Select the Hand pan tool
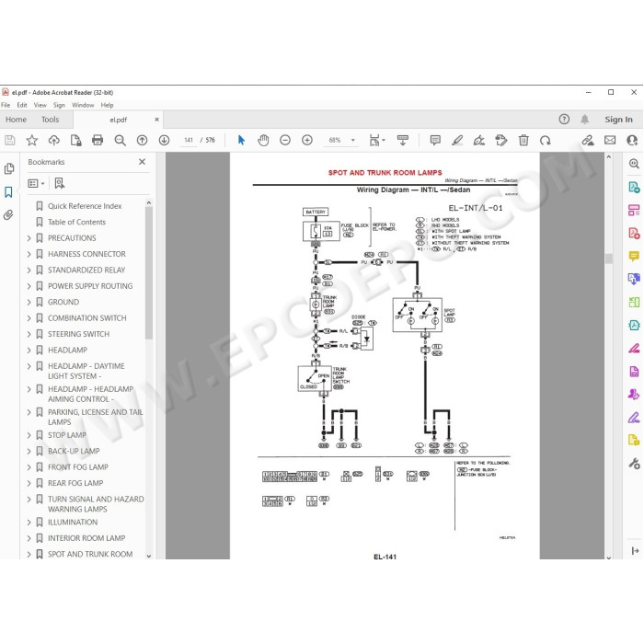The height and width of the screenshot is (644, 644). coord(263,140)
